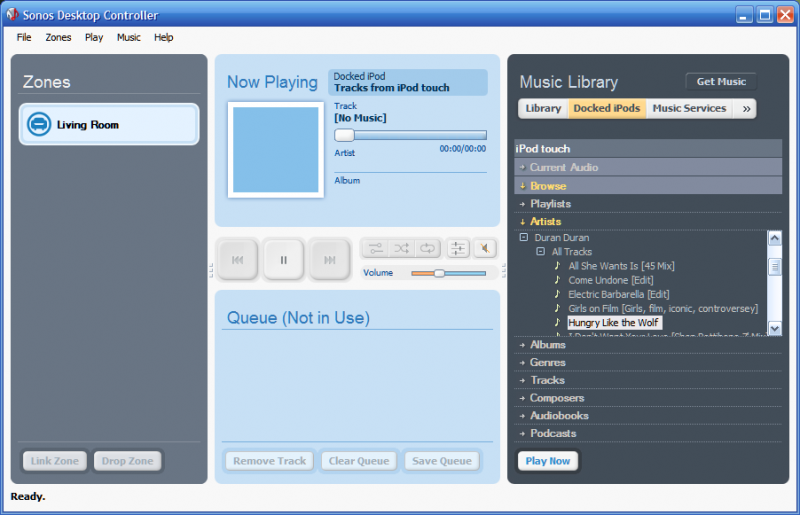Select the Docked iPods tab
The width and height of the screenshot is (800, 515).
(x=607, y=108)
